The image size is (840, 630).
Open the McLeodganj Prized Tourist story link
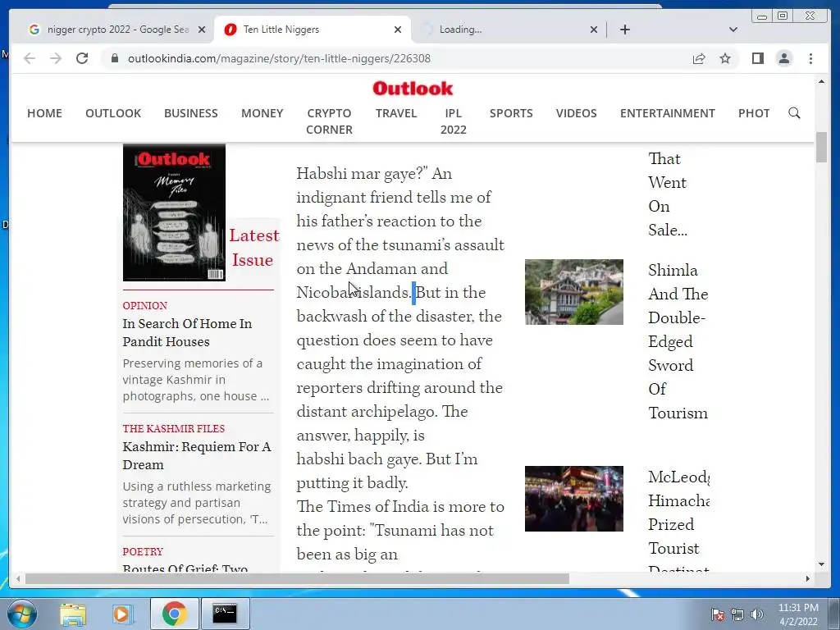pos(678,519)
